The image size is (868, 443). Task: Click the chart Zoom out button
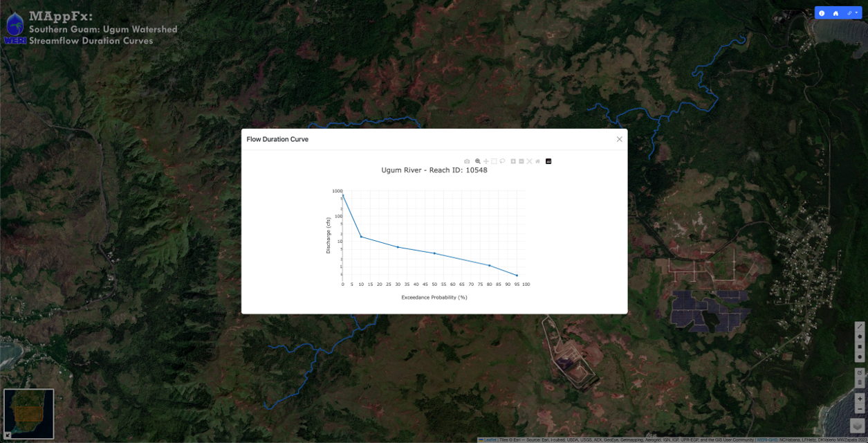pyautogui.click(x=521, y=161)
